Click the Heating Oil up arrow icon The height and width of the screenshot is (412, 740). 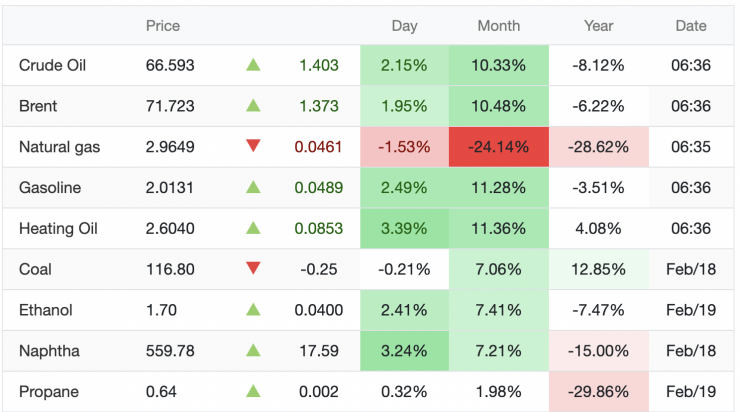tap(253, 228)
